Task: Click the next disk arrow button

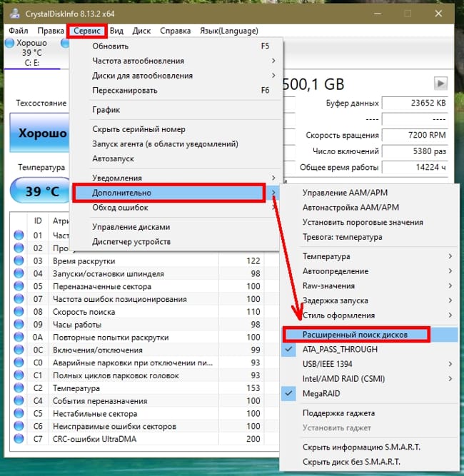Action: pos(440,83)
